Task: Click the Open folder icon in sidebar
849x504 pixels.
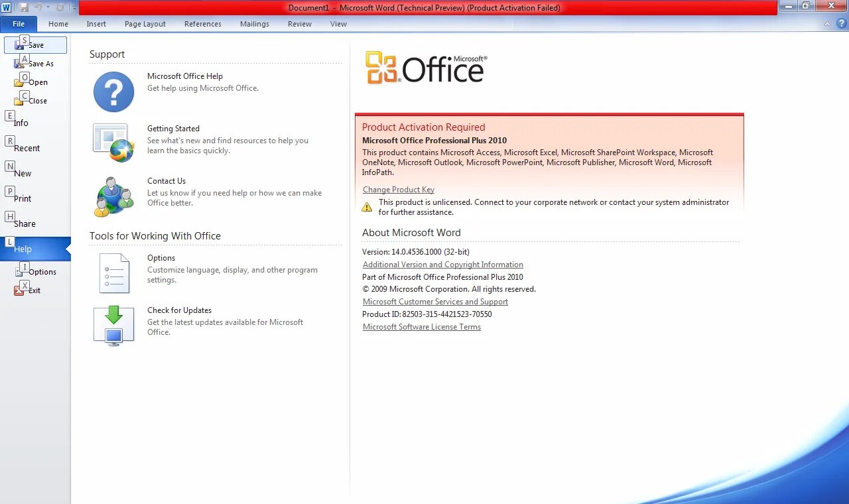Action: 19,83
